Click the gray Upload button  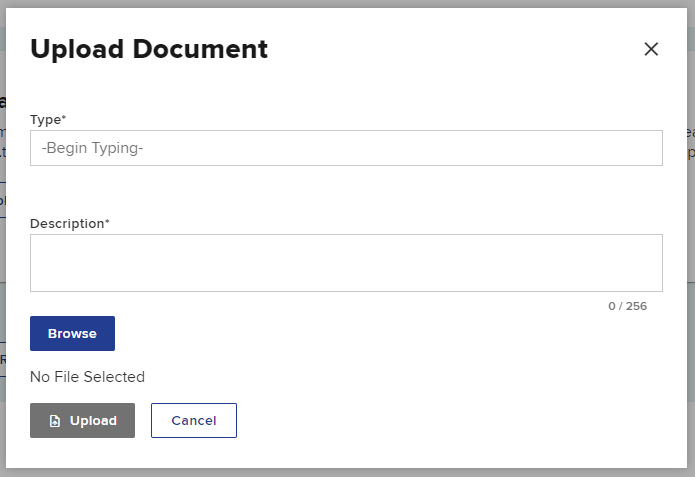click(82, 421)
